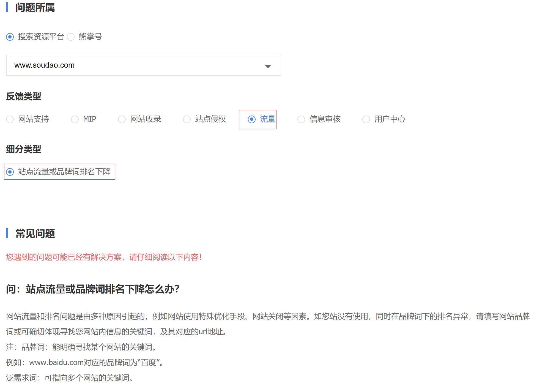Image resolution: width=545 pixels, height=392 pixels.
Task: Open the www.soudao.com site dropdown
Action: 143,65
